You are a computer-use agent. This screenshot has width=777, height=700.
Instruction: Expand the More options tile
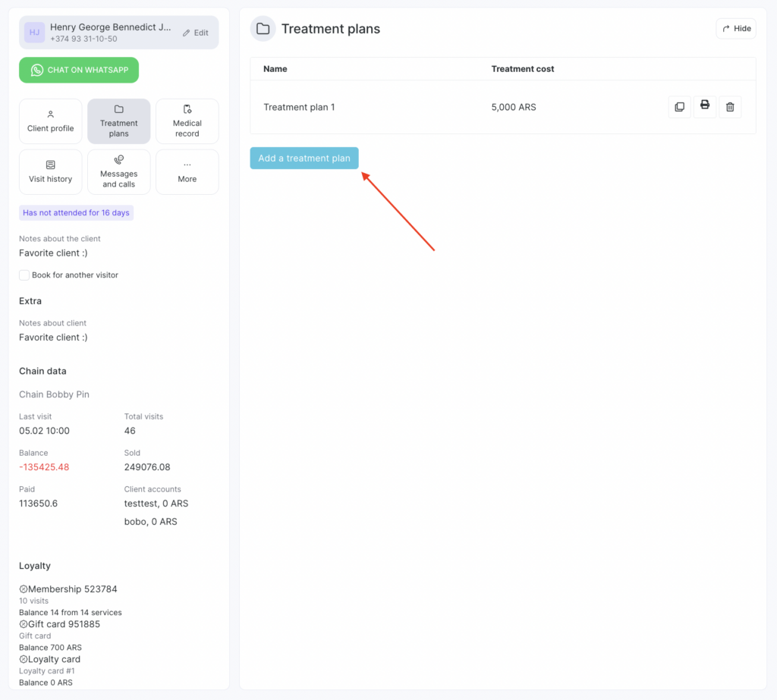187,171
